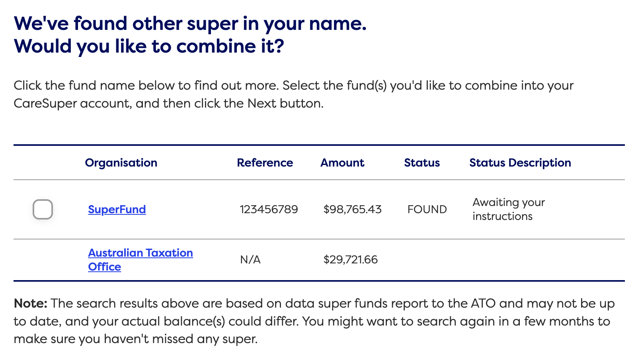Click the $98,765.43 amount cell
Viewport: 644px width, 361px height.
pyautogui.click(x=352, y=209)
